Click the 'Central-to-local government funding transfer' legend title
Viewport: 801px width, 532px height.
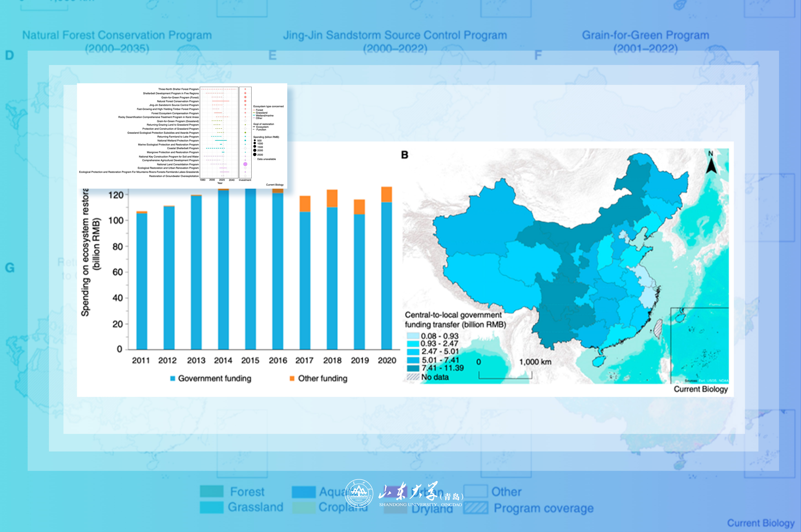tap(455, 320)
